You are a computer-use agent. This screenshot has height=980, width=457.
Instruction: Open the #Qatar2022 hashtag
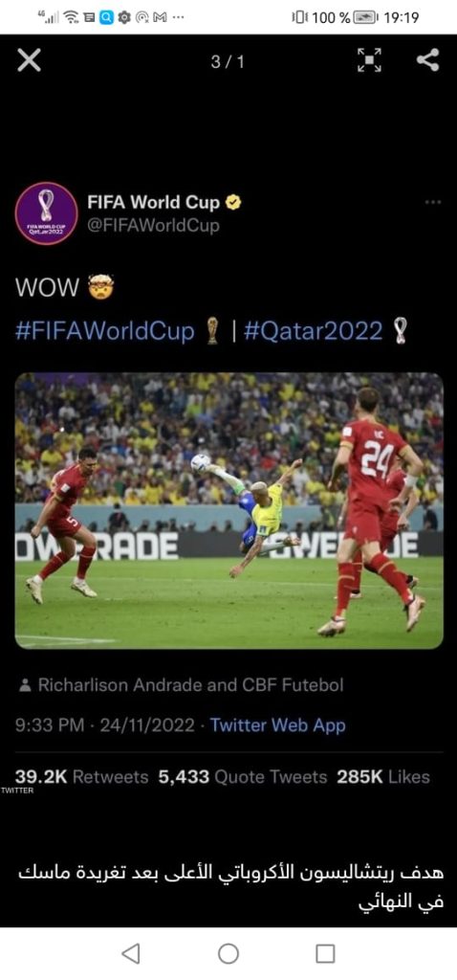pos(313,330)
